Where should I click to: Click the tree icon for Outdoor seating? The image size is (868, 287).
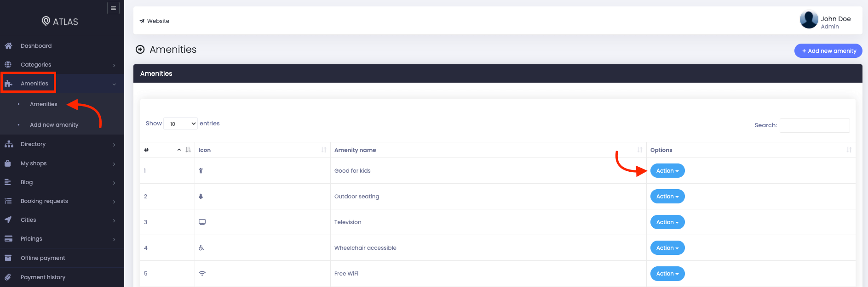pyautogui.click(x=201, y=197)
